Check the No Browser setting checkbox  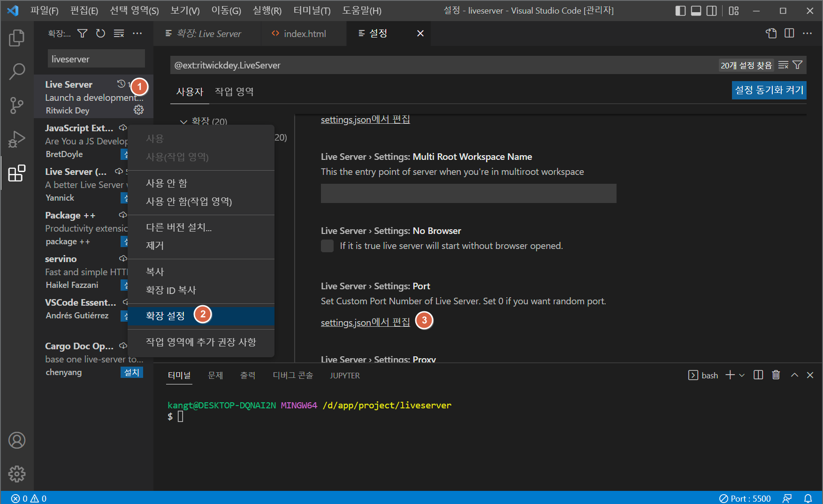coord(327,246)
